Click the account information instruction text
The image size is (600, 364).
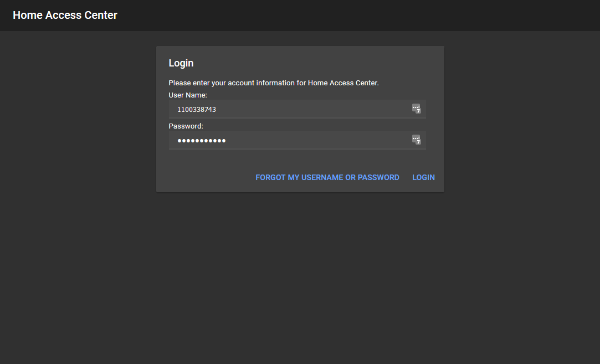274,83
